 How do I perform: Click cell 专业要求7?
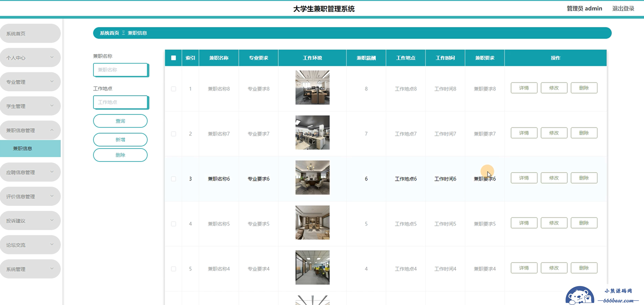coord(258,134)
